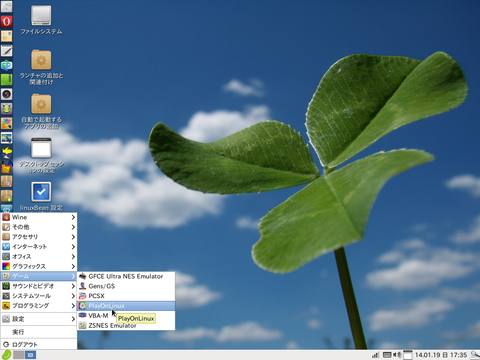The width and height of the screenshot is (480, 360).
Task: Open the notepad with pencil launcher in the side panel
Action: (x=6, y=51)
